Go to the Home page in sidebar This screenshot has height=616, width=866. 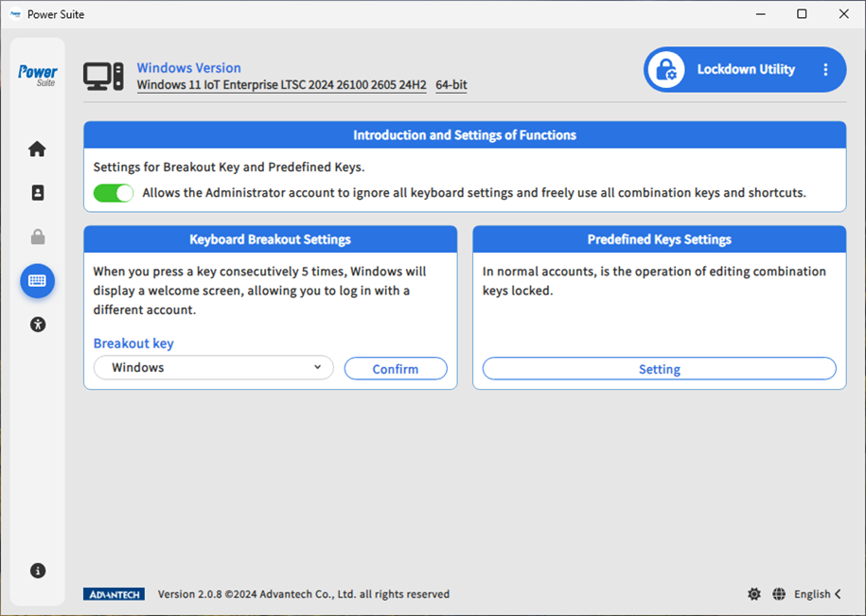pyautogui.click(x=37, y=149)
